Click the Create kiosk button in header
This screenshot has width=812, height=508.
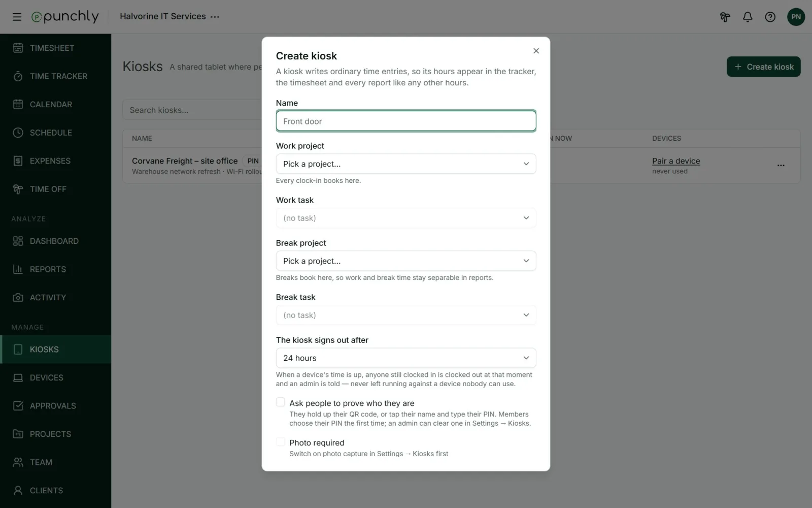[x=763, y=67]
